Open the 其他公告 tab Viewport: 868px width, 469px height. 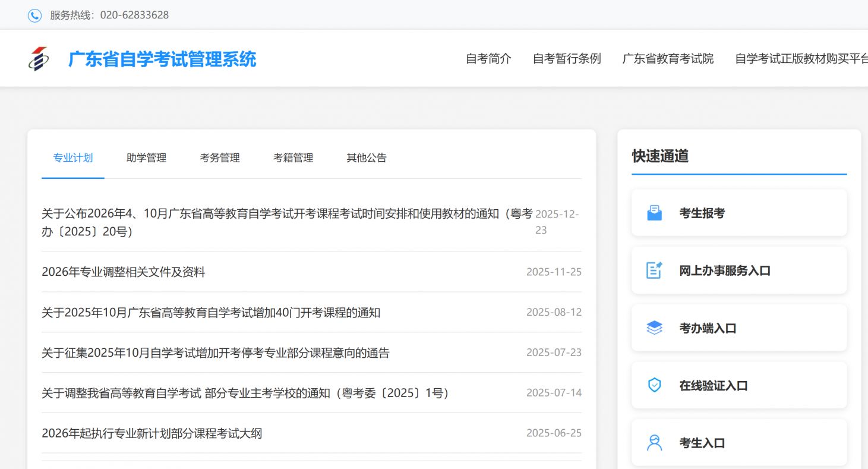[x=367, y=158]
